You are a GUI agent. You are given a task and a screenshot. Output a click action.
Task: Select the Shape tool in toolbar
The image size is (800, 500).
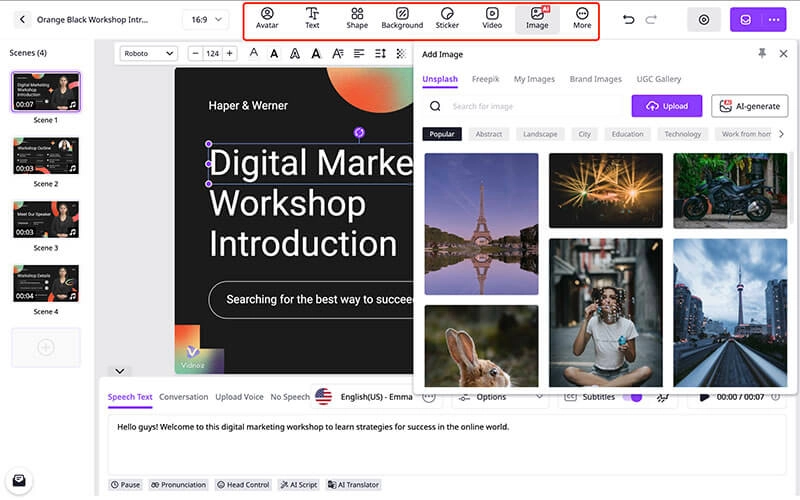[x=357, y=18]
